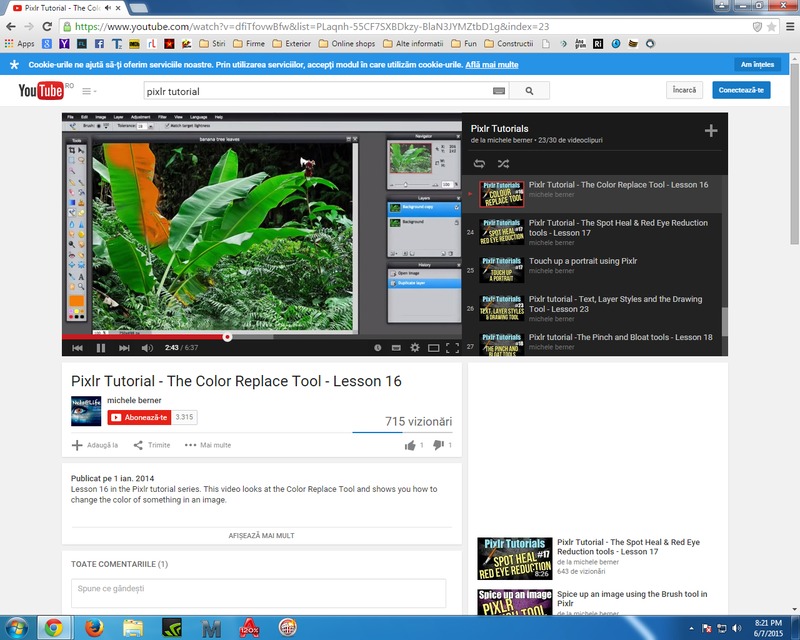The height and width of the screenshot is (640, 800).
Task: Save the Pixlr Tutorials playlist with plus
Action: (711, 131)
